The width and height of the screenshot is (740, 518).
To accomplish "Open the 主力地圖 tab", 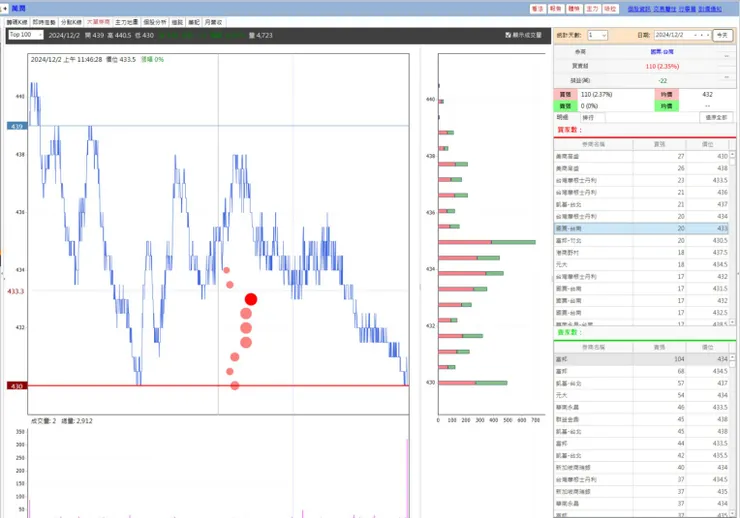I will point(126,22).
